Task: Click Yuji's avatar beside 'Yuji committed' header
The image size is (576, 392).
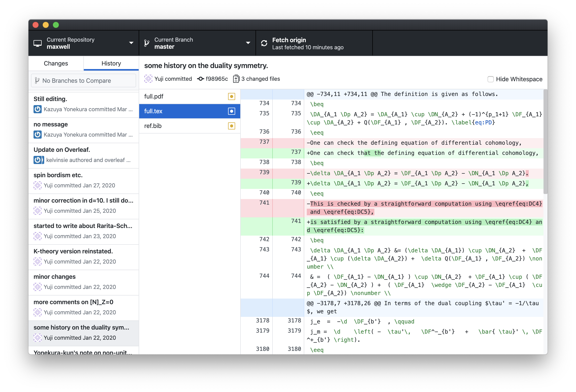Action: (x=148, y=79)
